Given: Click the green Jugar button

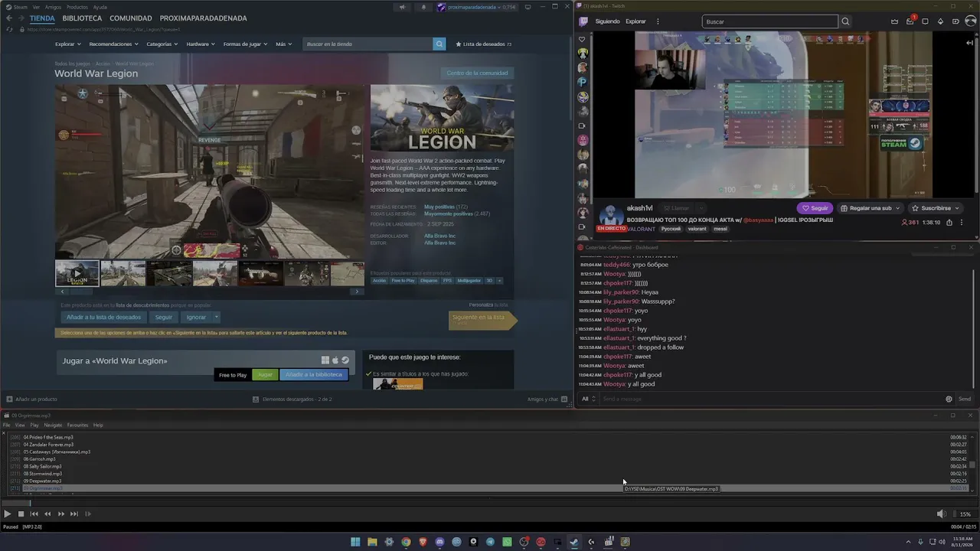Looking at the screenshot, I should [265, 375].
